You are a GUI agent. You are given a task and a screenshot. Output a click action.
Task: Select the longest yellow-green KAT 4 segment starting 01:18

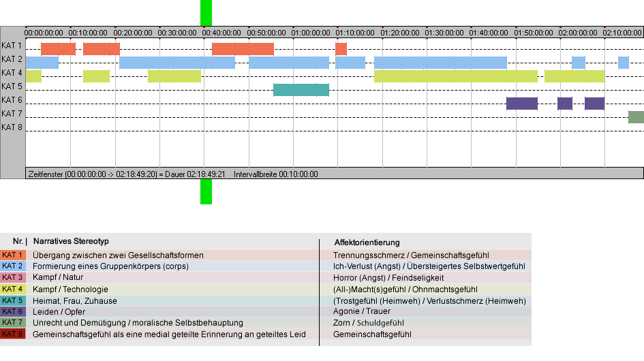coord(456,76)
